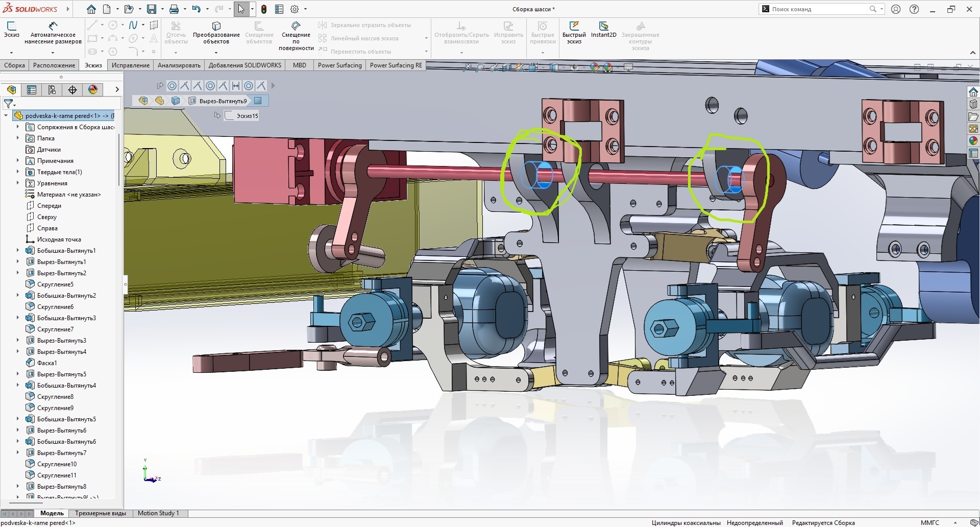
Task: Collapse the CommandManager ribbon with the chevron
Action: [x=972, y=53]
